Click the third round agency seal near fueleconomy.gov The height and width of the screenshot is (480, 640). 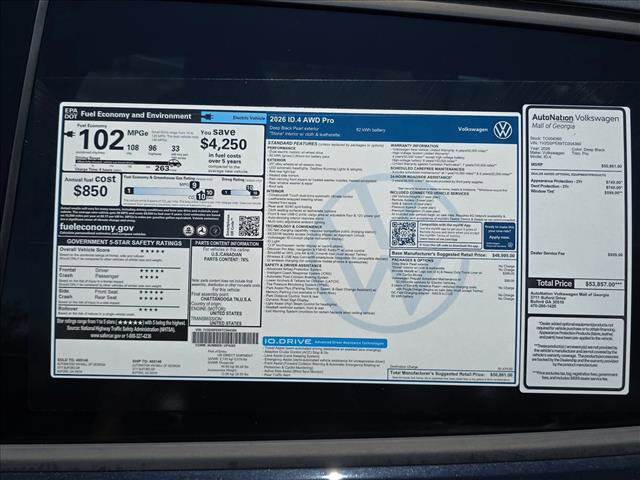point(215,231)
